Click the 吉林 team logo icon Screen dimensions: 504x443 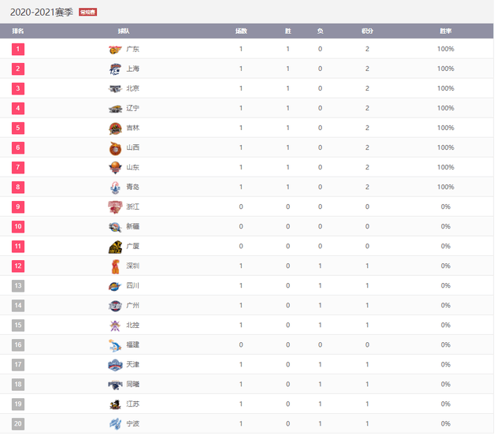coord(115,128)
